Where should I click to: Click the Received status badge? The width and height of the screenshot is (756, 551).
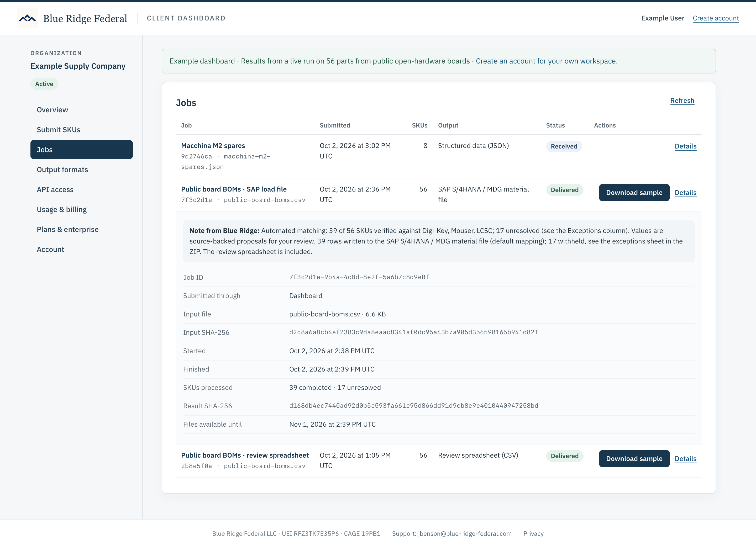(564, 146)
